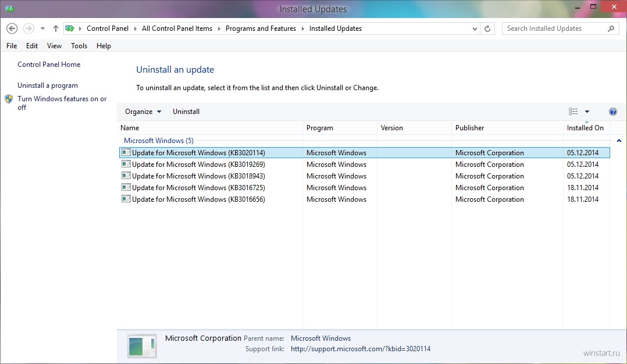Go to Control Panel Home
This screenshot has height=364, width=627.
coord(49,65)
